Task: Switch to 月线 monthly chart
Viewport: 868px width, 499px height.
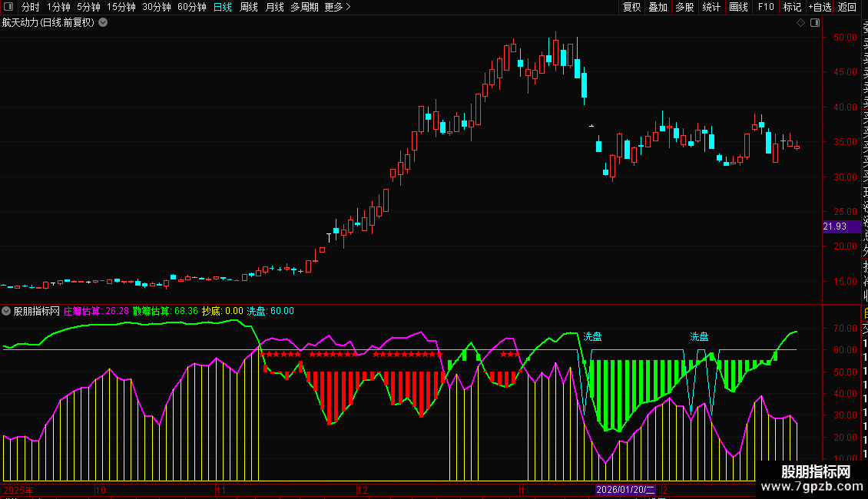Action: click(x=274, y=7)
